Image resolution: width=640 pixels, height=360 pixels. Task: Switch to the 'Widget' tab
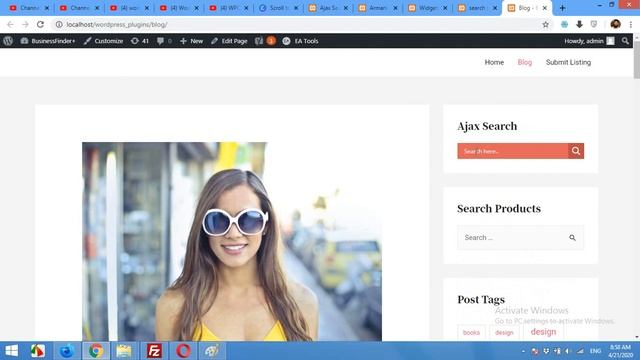click(428, 8)
